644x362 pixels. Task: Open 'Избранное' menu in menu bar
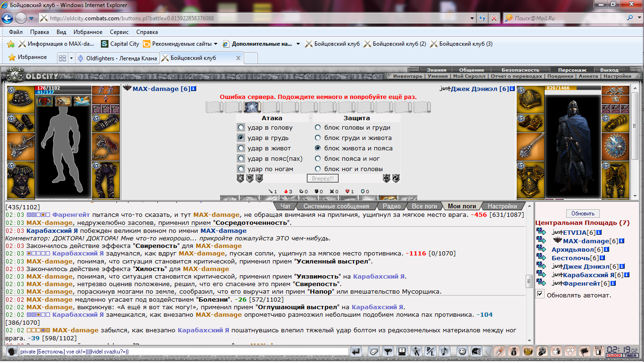pyautogui.click(x=88, y=32)
